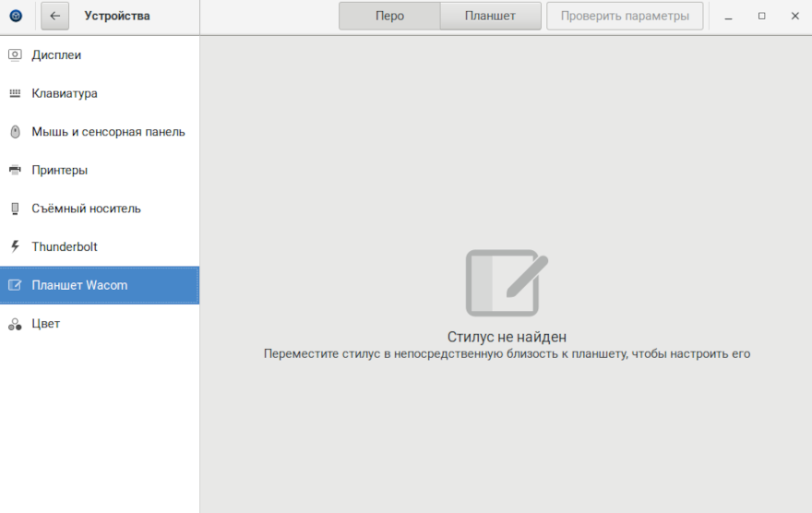Switch to the Перо tab
The height and width of the screenshot is (513, 812).
[389, 16]
